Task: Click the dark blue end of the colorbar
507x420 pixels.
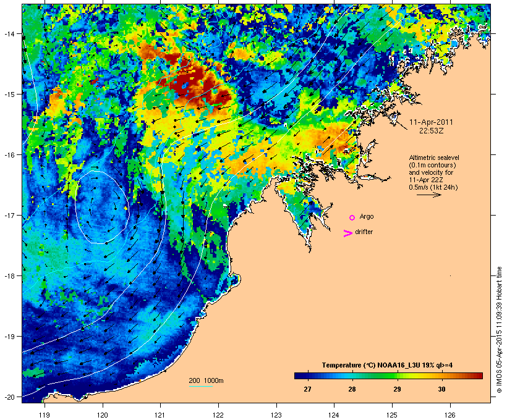Action: pos(298,376)
